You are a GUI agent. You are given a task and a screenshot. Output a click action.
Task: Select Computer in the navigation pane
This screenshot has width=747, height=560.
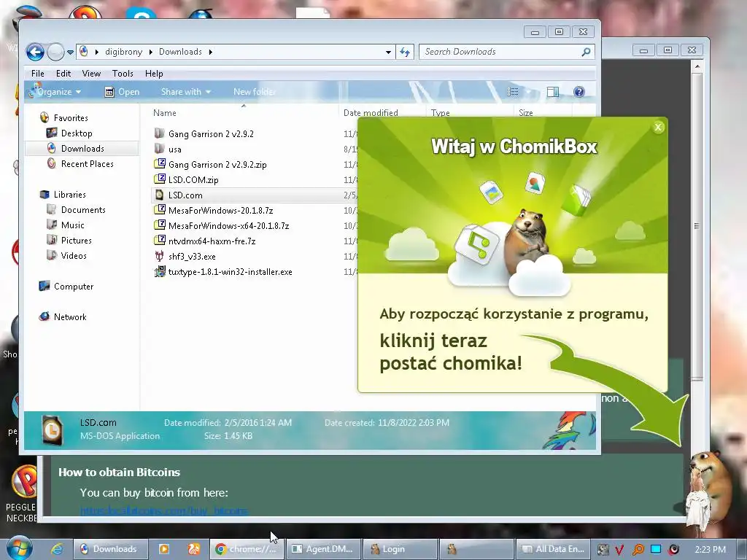pyautogui.click(x=74, y=286)
